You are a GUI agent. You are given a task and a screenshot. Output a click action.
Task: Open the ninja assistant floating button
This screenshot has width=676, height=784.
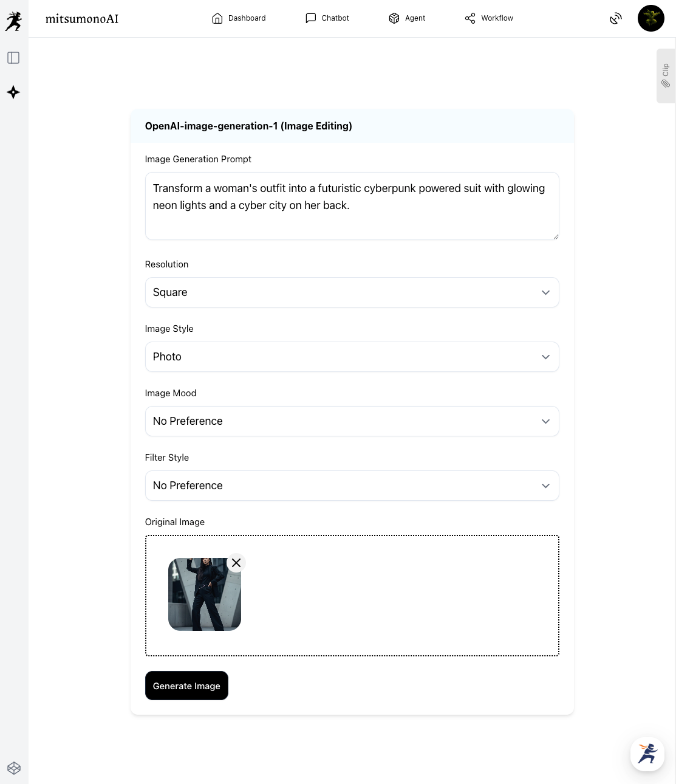tap(647, 754)
